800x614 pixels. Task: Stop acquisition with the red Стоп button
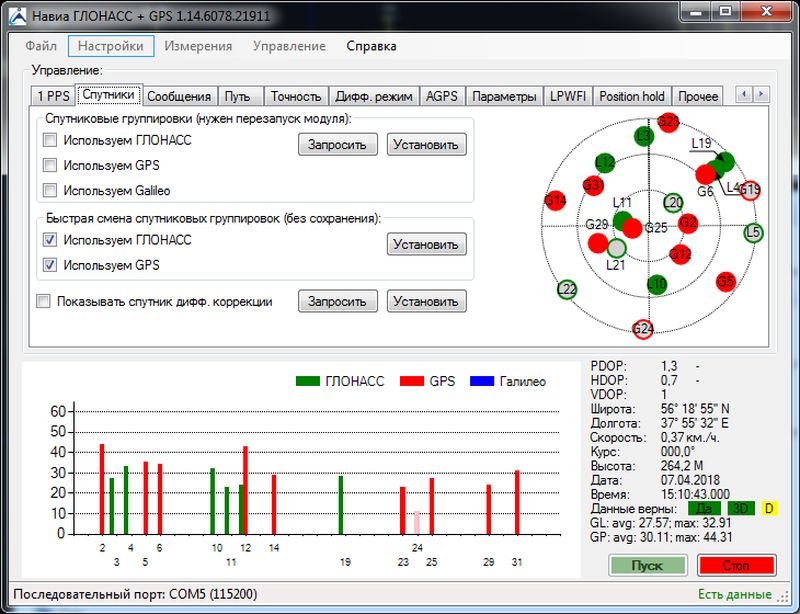pyautogui.click(x=736, y=566)
